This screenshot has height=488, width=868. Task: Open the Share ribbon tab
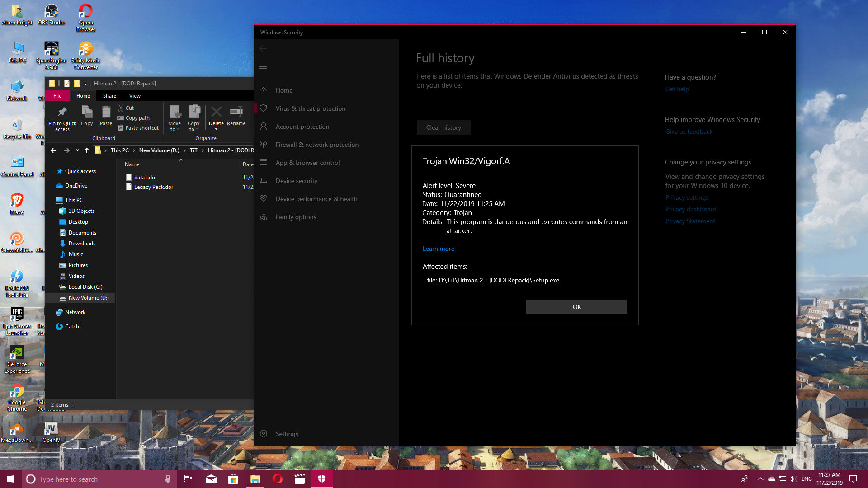[x=109, y=96]
